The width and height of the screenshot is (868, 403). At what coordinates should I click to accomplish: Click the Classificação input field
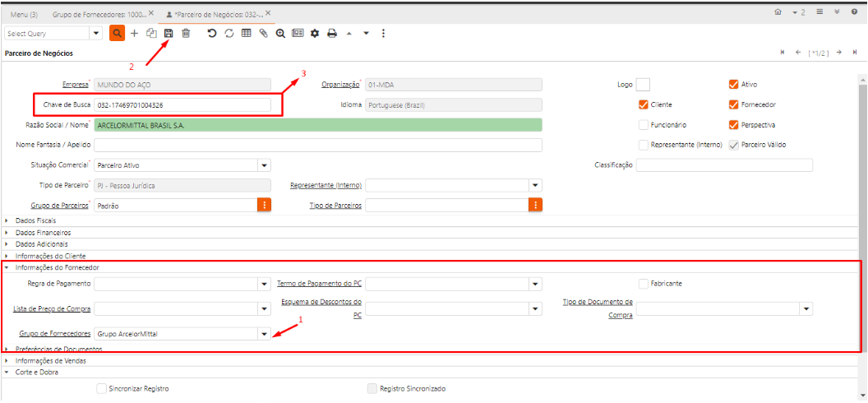tap(724, 165)
